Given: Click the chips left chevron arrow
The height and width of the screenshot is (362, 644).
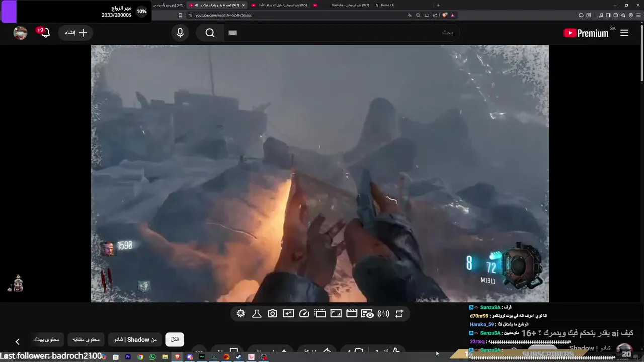Looking at the screenshot, I should (x=17, y=342).
